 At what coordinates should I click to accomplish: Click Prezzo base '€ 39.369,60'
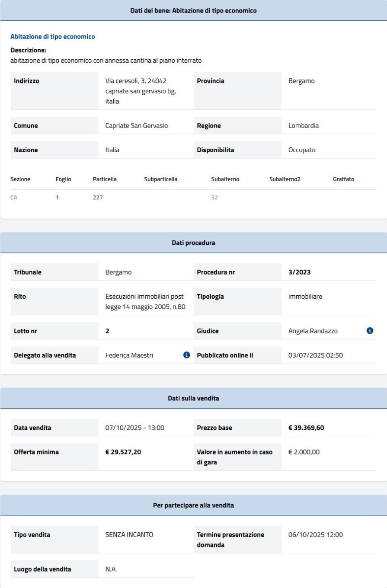click(306, 428)
